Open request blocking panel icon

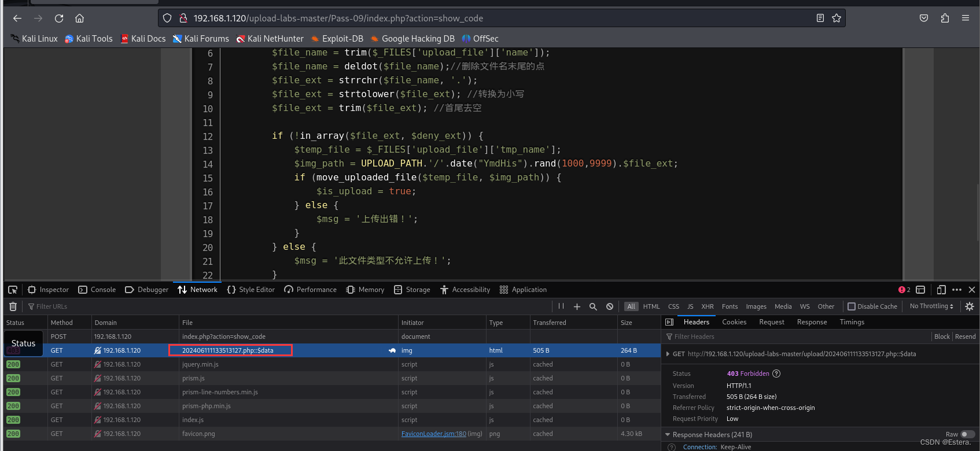pyautogui.click(x=610, y=306)
